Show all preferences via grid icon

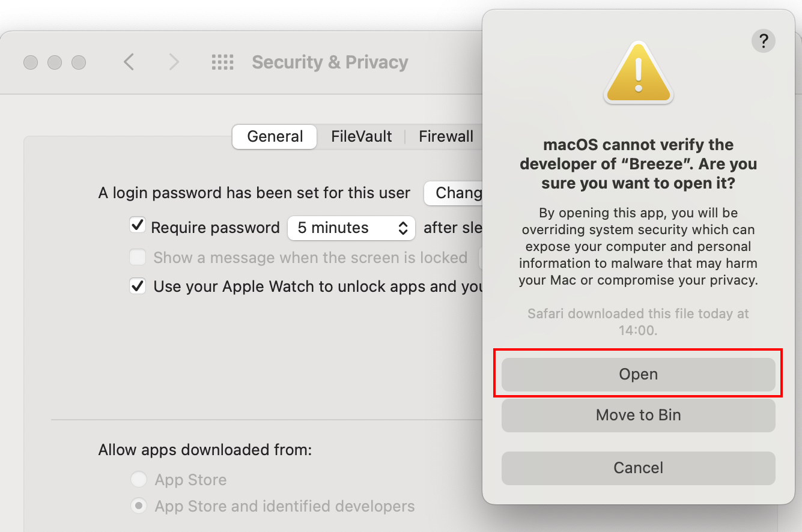222,62
